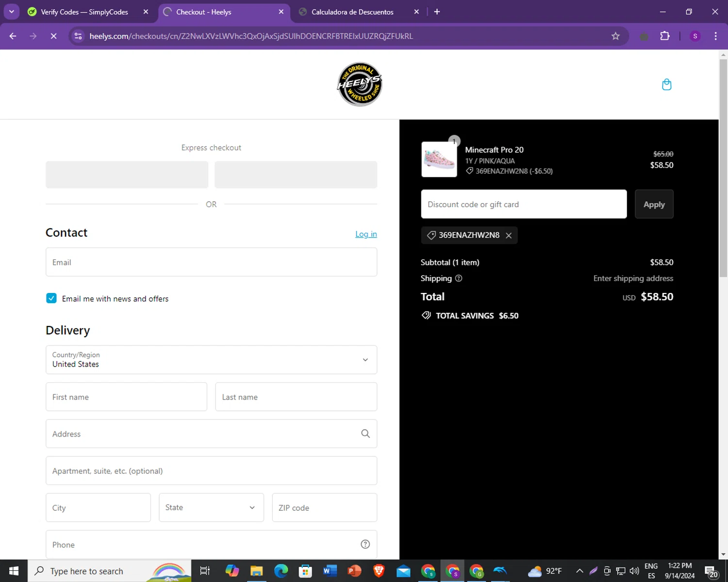Click the Apply discount button
Image resolution: width=728 pixels, height=582 pixels.
(x=654, y=204)
